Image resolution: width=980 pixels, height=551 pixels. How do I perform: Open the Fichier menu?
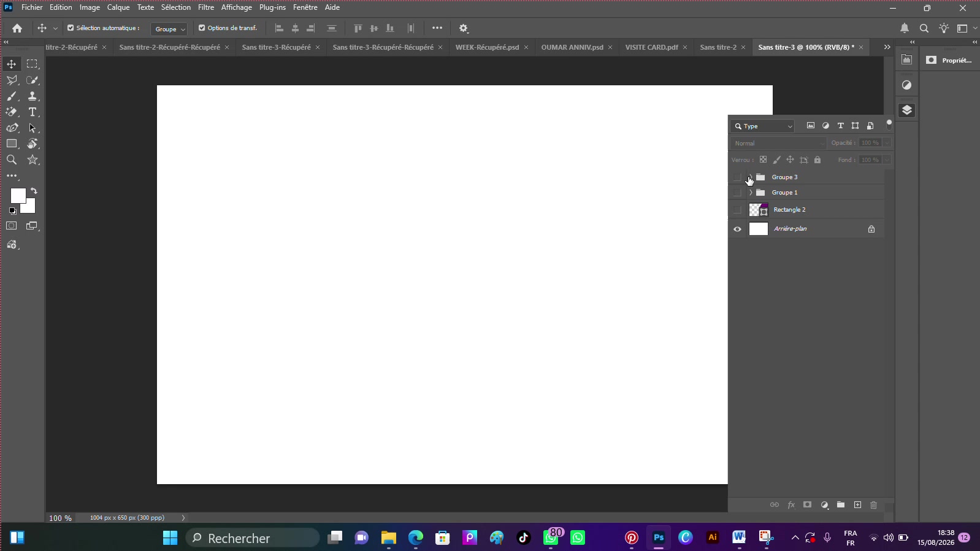tap(32, 7)
